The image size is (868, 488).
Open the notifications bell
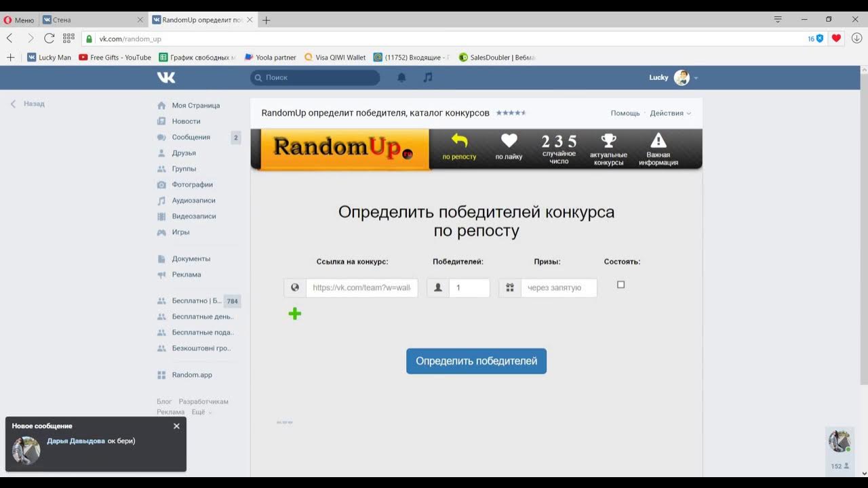pos(401,77)
